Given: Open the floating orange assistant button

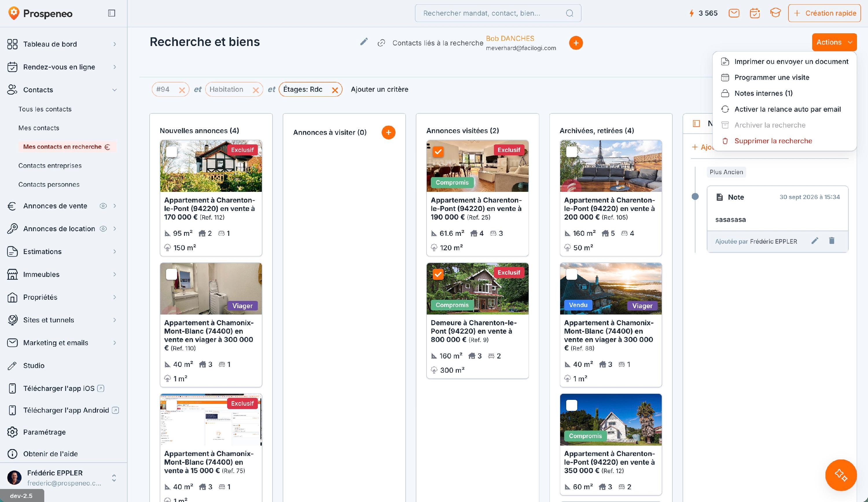Looking at the screenshot, I should 841,475.
